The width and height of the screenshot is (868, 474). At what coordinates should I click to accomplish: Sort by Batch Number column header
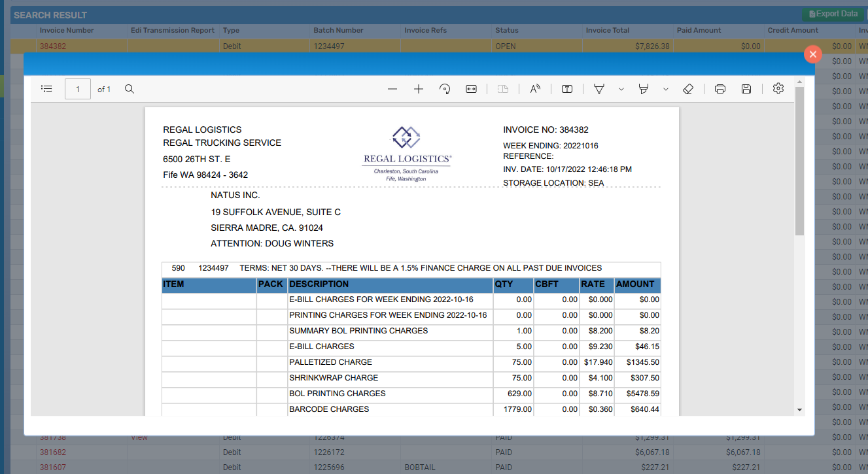[x=338, y=30]
